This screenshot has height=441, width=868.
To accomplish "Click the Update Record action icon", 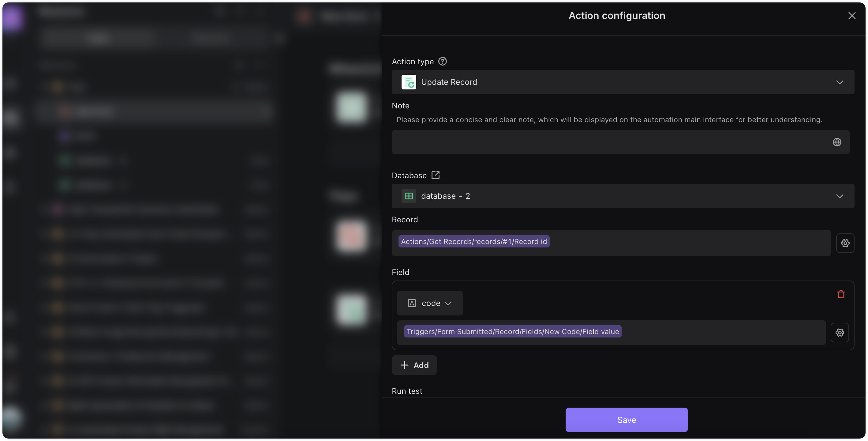I will coord(408,82).
